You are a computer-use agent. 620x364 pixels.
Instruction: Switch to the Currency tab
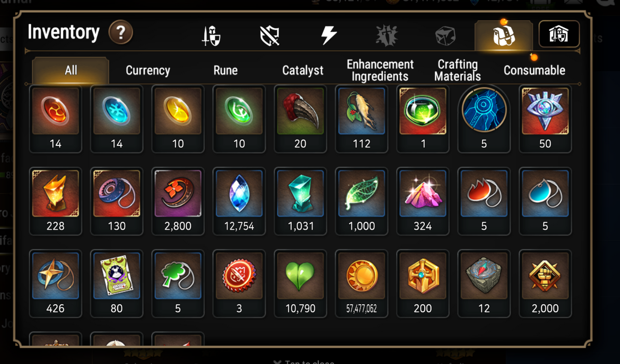tap(148, 70)
